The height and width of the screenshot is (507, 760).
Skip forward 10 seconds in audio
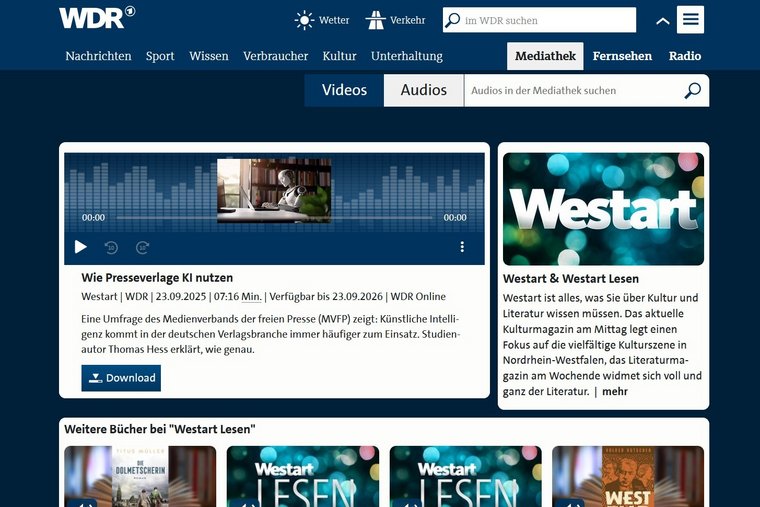pyautogui.click(x=143, y=247)
